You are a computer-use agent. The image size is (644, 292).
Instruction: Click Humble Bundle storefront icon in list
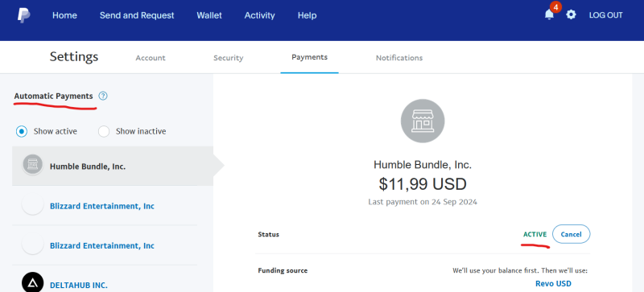[x=32, y=165]
